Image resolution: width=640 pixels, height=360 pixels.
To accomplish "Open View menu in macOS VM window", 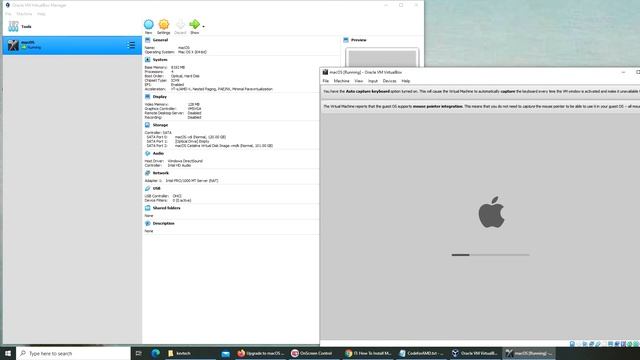I will coord(358,81).
